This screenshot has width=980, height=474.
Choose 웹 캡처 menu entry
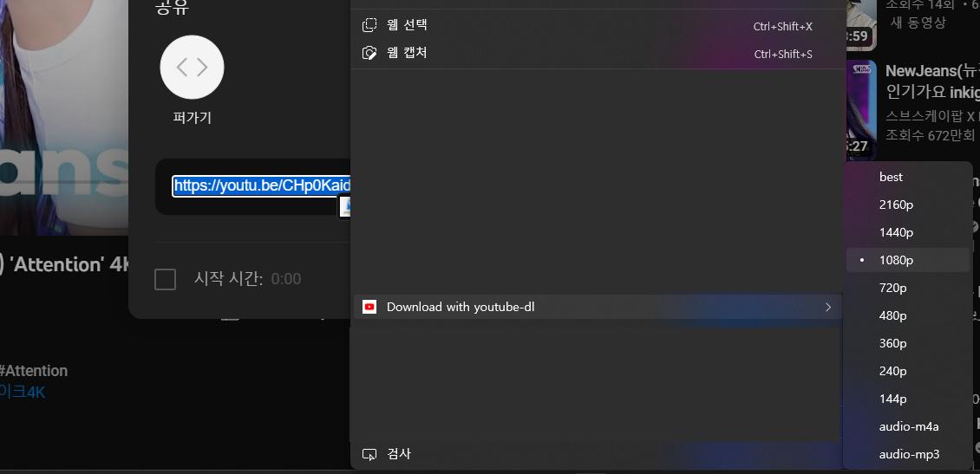[x=407, y=53]
